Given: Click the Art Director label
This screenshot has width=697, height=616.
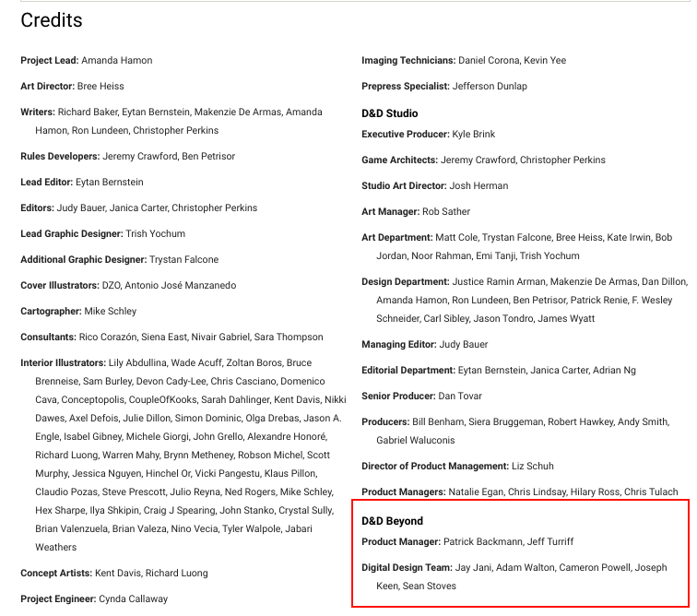Looking at the screenshot, I should (48, 86).
